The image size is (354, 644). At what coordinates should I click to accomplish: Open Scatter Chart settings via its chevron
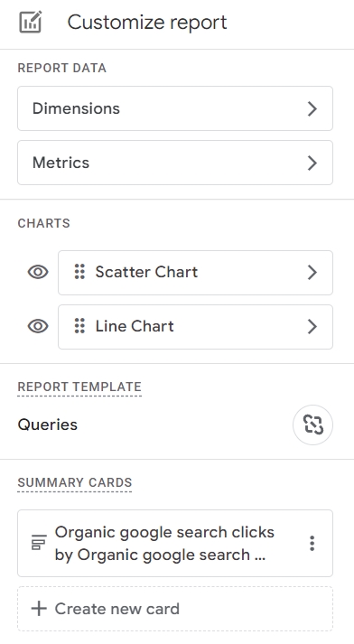(312, 272)
